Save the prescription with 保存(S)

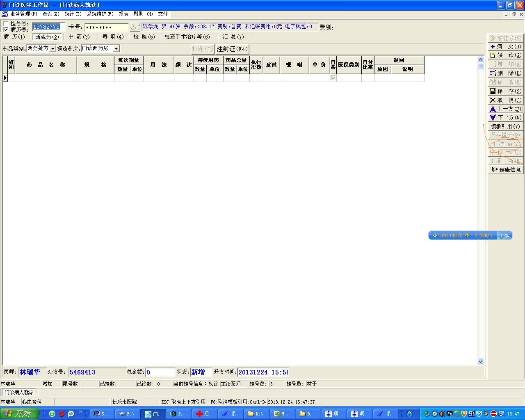[x=505, y=91]
